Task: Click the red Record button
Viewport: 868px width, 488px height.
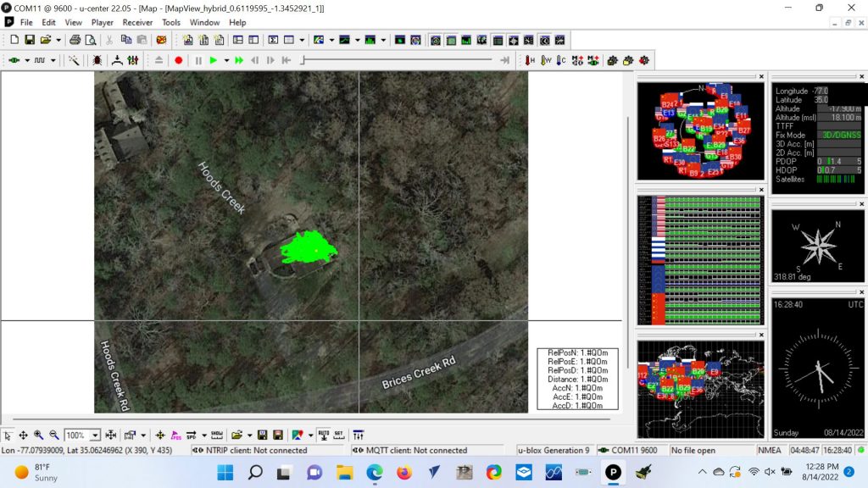Action: tap(179, 60)
